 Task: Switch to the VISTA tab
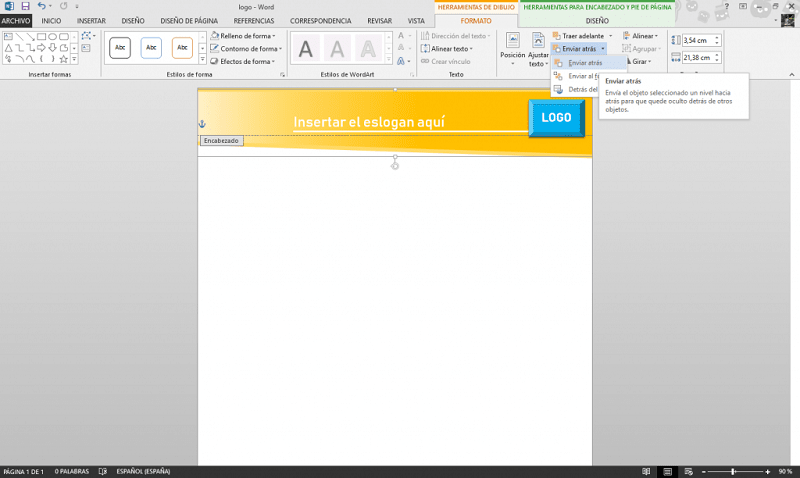416,21
